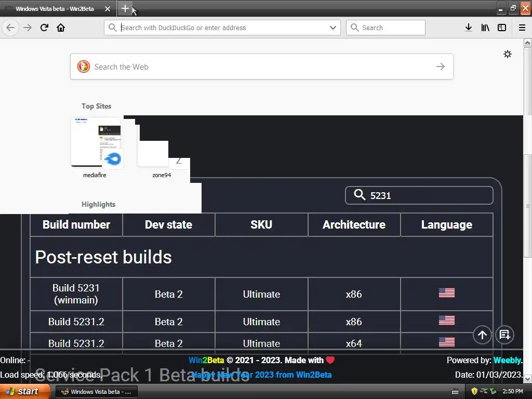Click the Dev state column header
532x399 pixels.
click(x=169, y=224)
